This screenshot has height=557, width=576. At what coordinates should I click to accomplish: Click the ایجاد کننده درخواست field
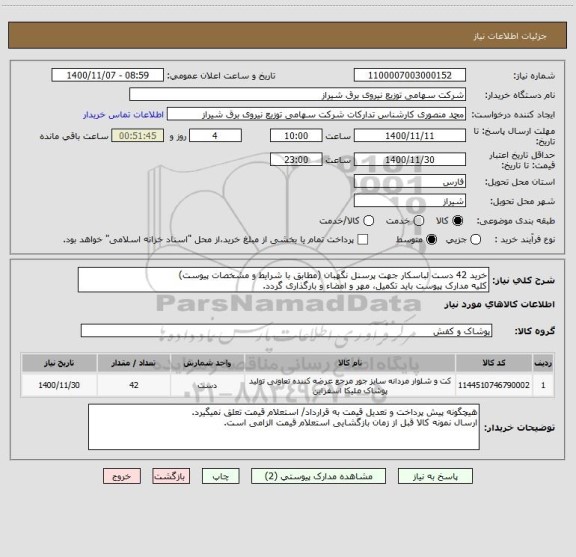(316, 114)
